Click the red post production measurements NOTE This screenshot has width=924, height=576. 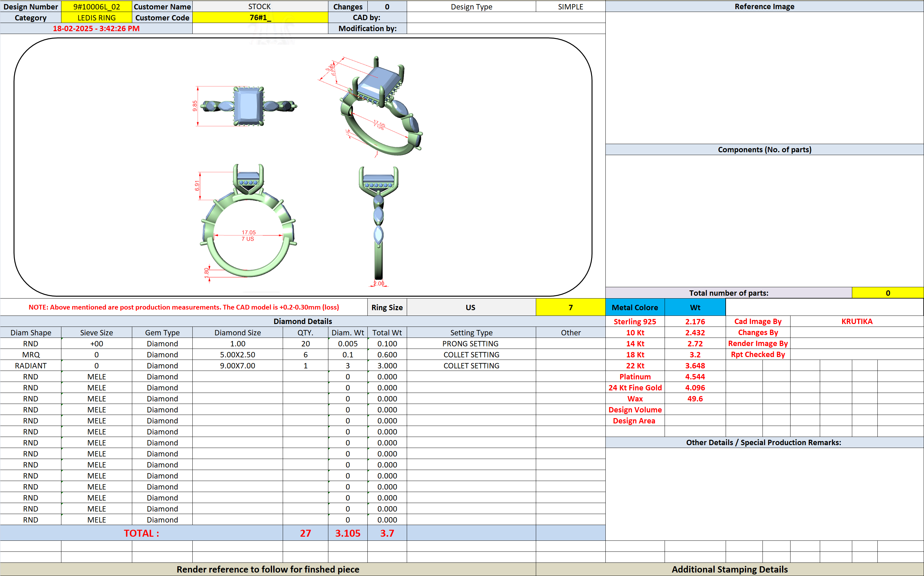184,307
